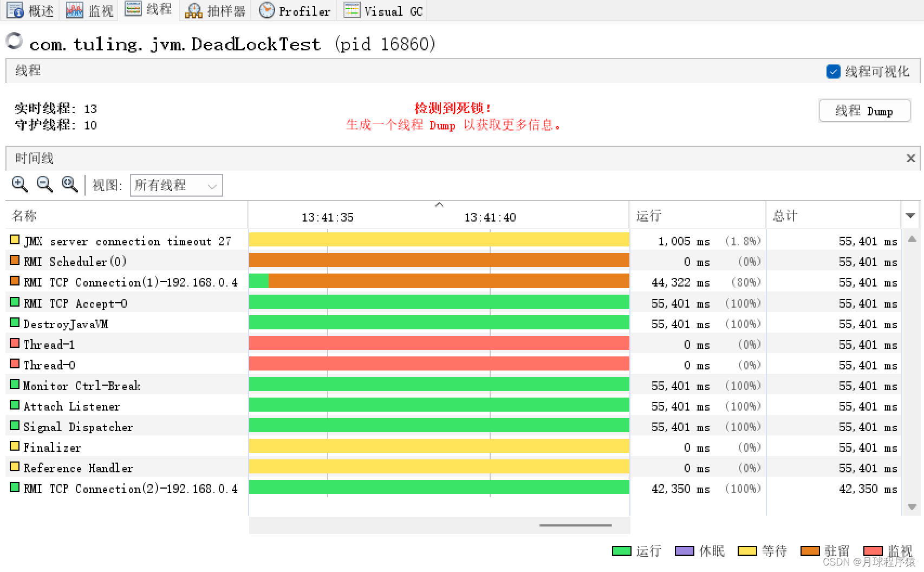The height and width of the screenshot is (572, 924).
Task: Click the application loading spinner icon
Action: [x=14, y=41]
